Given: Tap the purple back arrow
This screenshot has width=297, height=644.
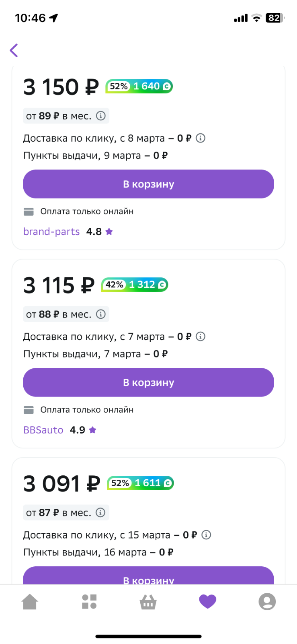Looking at the screenshot, I should pos(14,50).
